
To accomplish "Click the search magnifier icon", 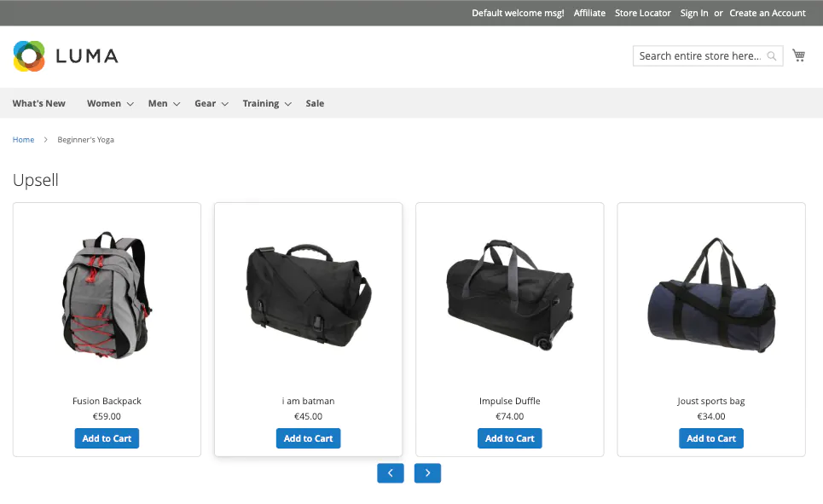I will 772,56.
